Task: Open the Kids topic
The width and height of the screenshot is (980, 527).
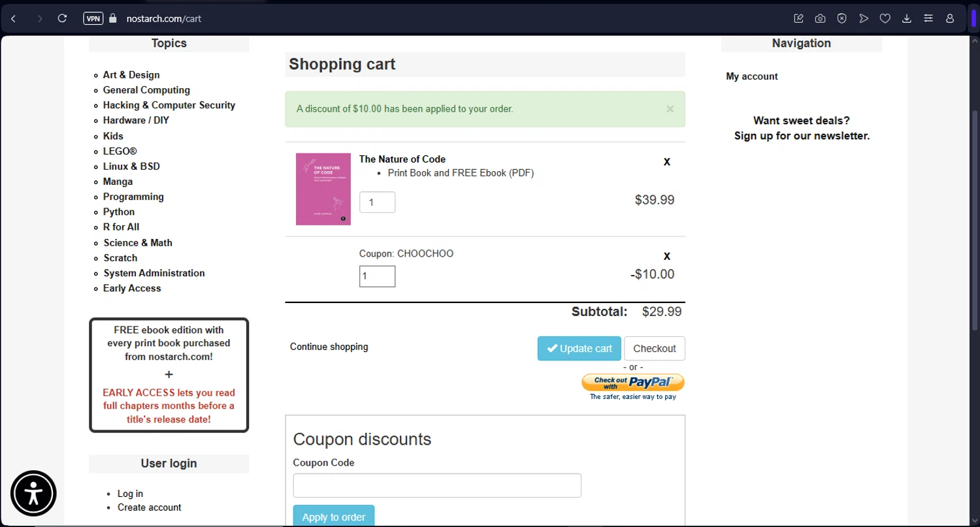Action: pos(113,136)
